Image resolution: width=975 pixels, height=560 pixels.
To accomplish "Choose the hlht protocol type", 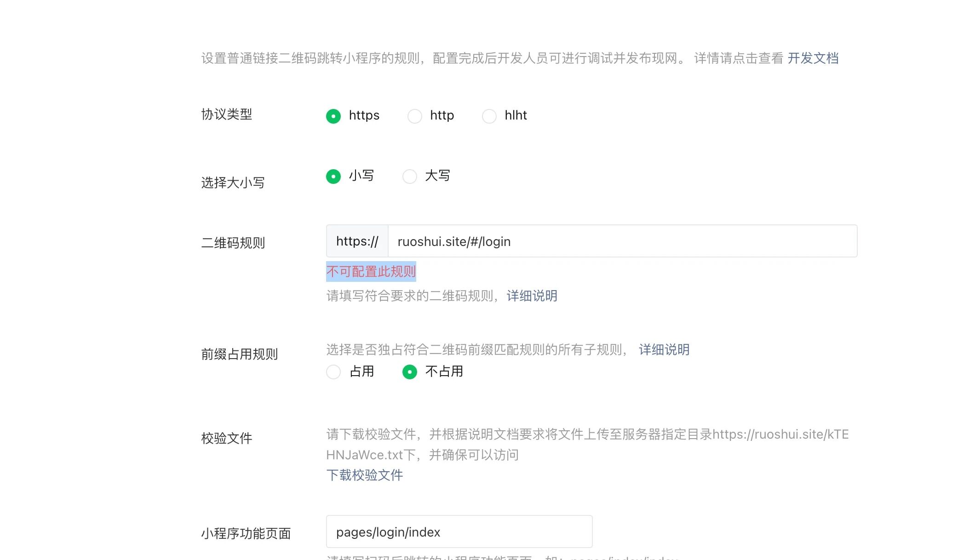I will 489,116.
